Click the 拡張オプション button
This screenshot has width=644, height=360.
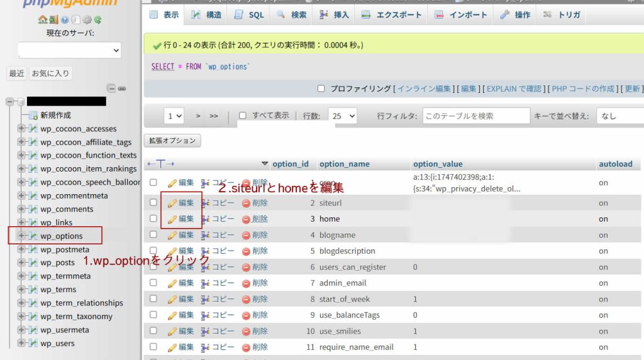click(172, 140)
